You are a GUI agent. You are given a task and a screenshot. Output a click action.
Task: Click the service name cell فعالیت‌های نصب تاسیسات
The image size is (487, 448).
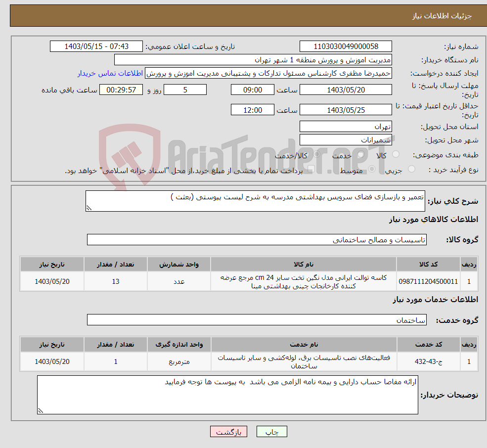coord(304,361)
